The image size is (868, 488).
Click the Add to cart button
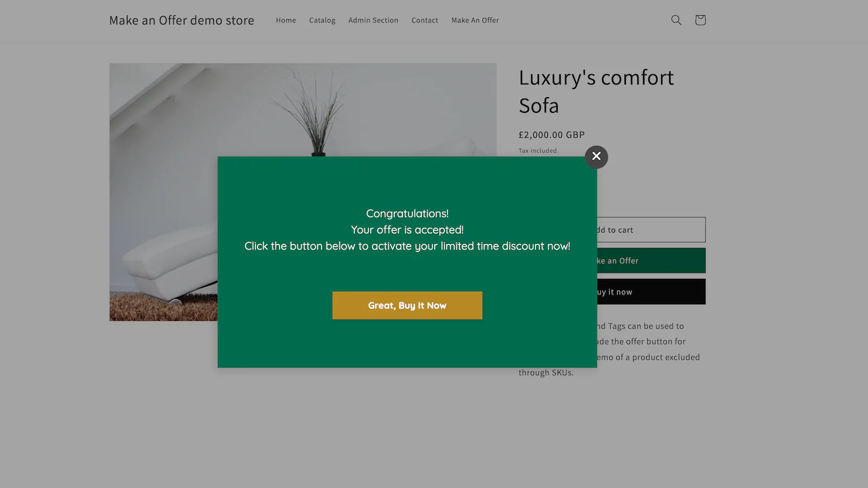651,230
